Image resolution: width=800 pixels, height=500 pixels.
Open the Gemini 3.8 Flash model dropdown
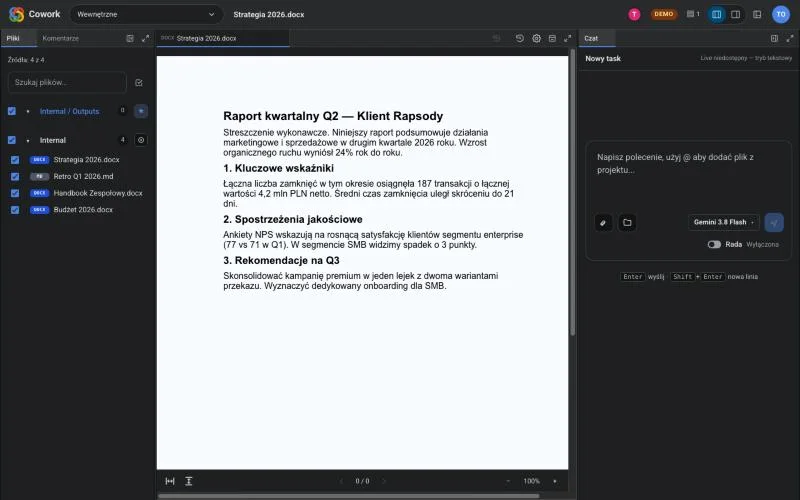(x=723, y=222)
